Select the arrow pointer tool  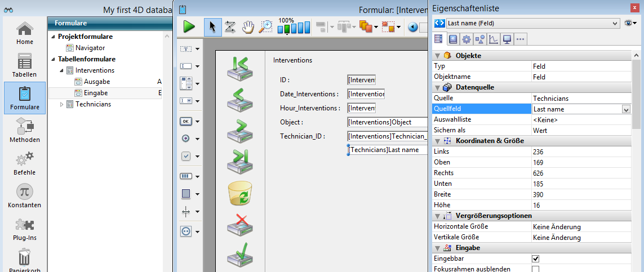(212, 26)
